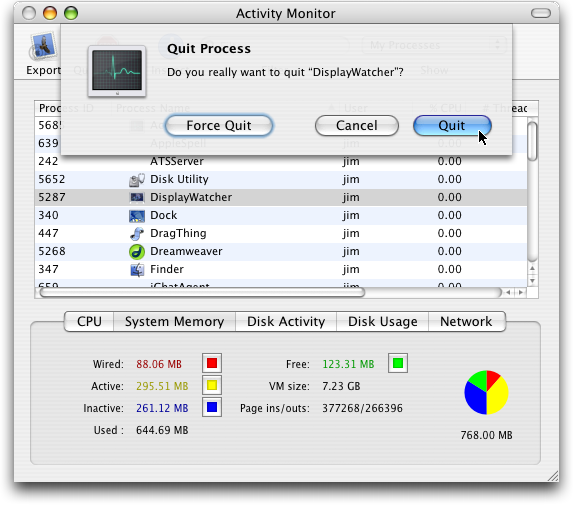The image size is (573, 505).
Task: Click the yellow Active color swatch
Action: (212, 385)
